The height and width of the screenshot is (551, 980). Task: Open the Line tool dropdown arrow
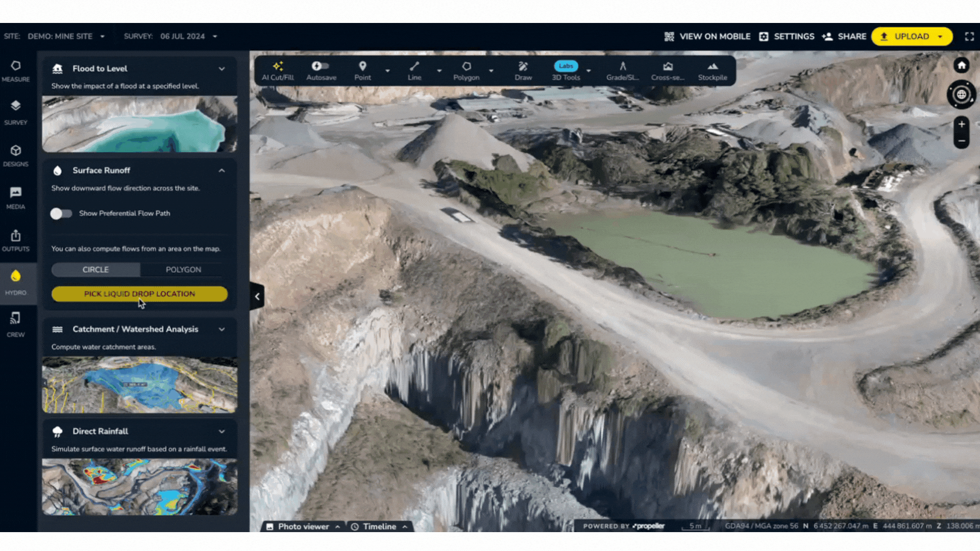pos(439,71)
